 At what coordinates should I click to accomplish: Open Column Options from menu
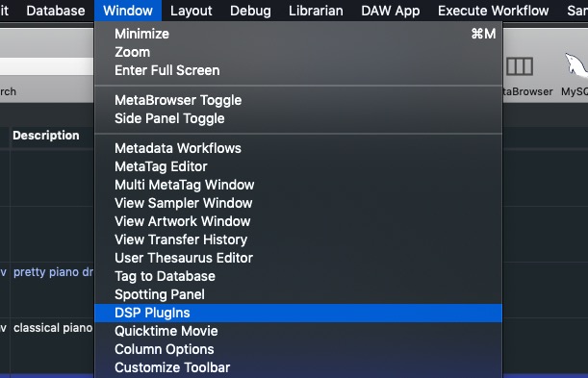[x=298, y=349]
